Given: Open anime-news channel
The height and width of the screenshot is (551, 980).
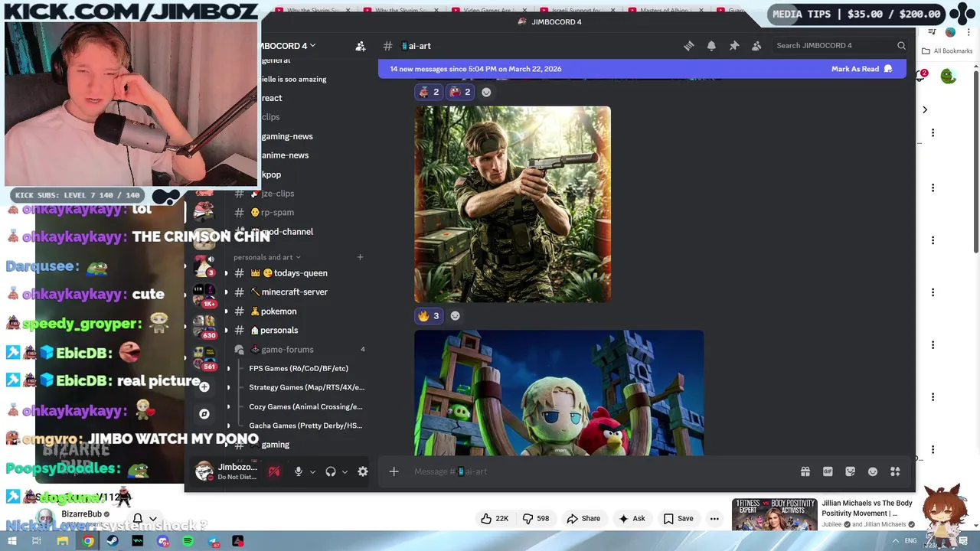Looking at the screenshot, I should tap(285, 155).
